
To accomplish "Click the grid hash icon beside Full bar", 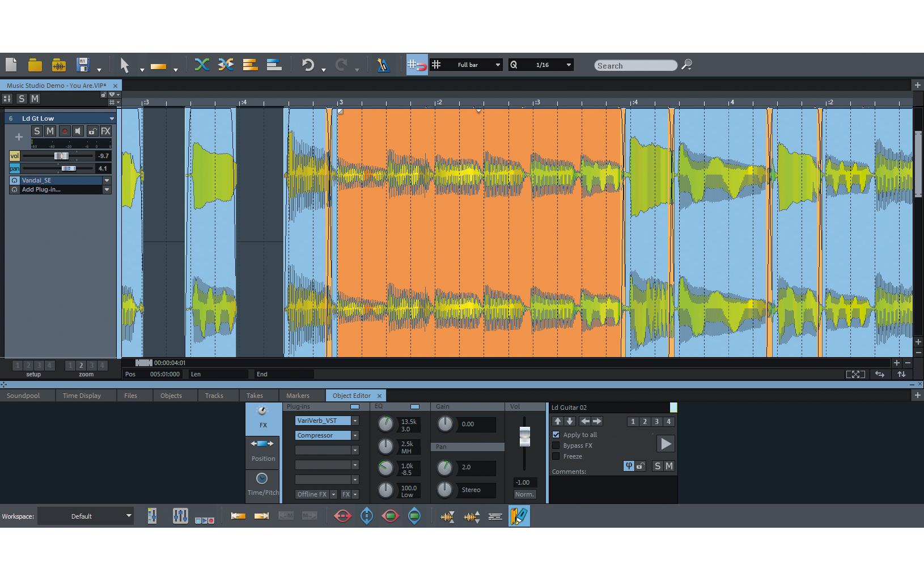I will coord(436,65).
